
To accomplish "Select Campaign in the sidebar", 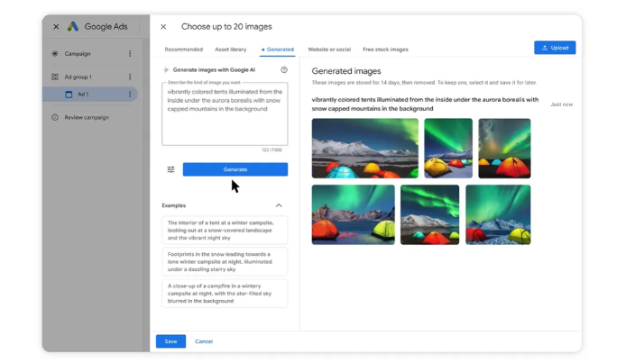I will [78, 54].
